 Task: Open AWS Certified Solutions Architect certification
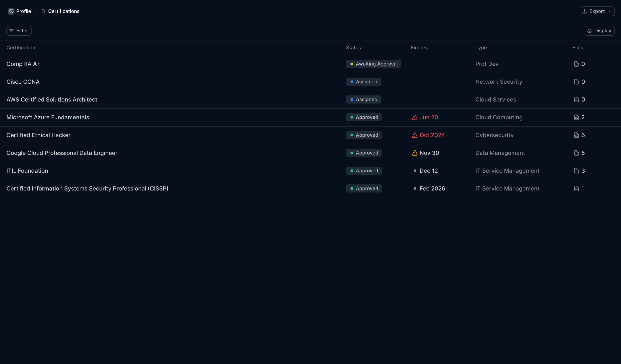click(x=52, y=99)
